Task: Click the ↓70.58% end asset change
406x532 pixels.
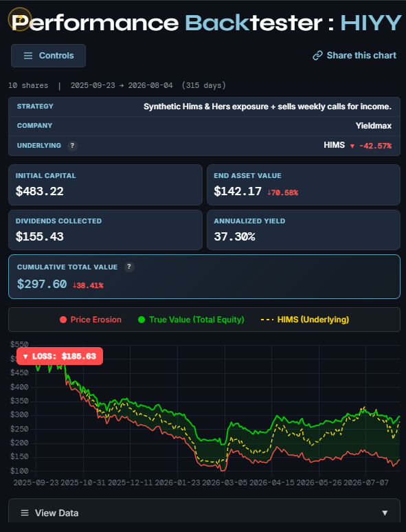Action: click(x=282, y=192)
